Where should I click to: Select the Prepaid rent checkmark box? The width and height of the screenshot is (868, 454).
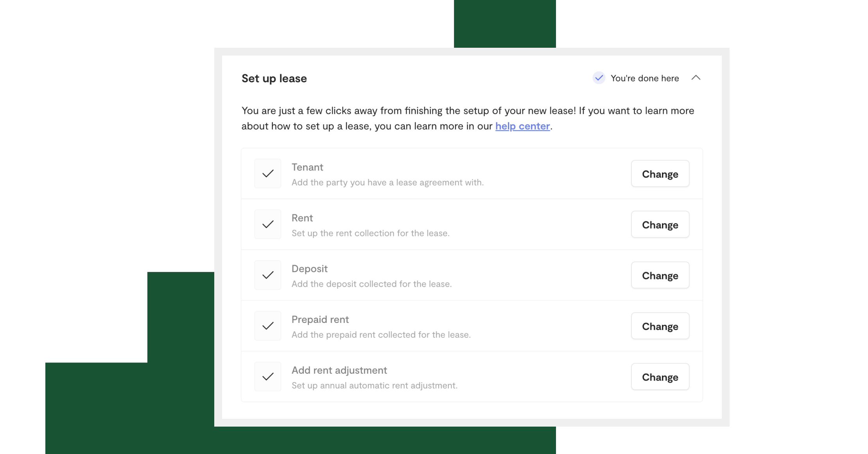tap(268, 326)
